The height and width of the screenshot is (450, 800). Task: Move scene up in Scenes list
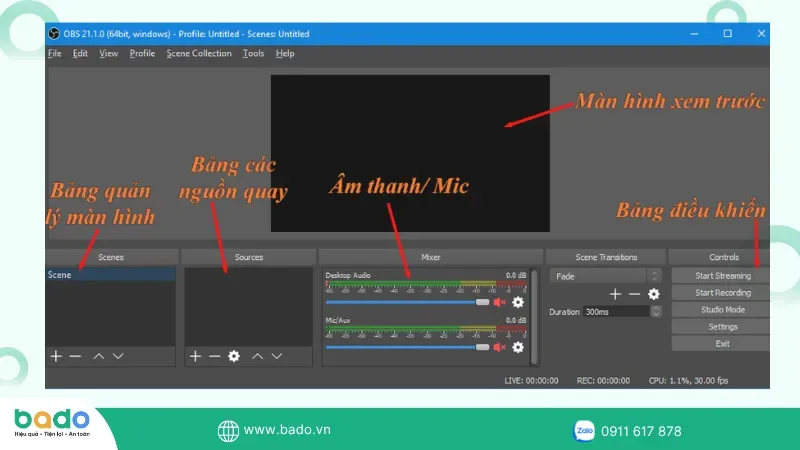(x=98, y=356)
